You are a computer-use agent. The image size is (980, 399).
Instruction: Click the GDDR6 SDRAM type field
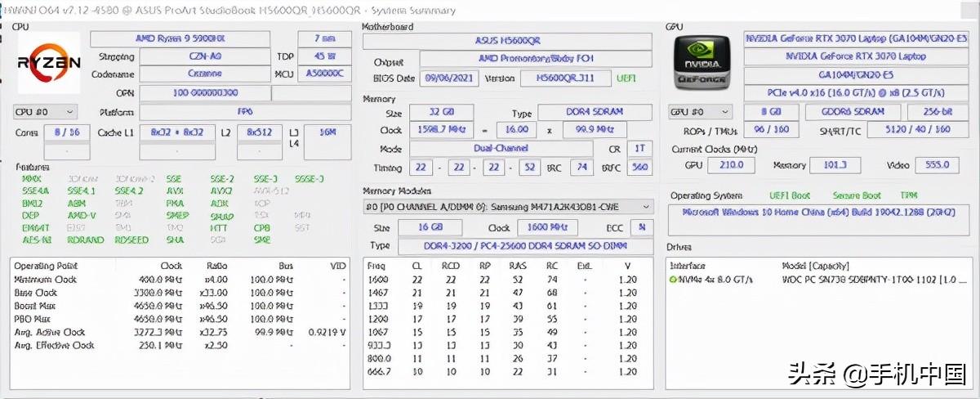coord(853,112)
